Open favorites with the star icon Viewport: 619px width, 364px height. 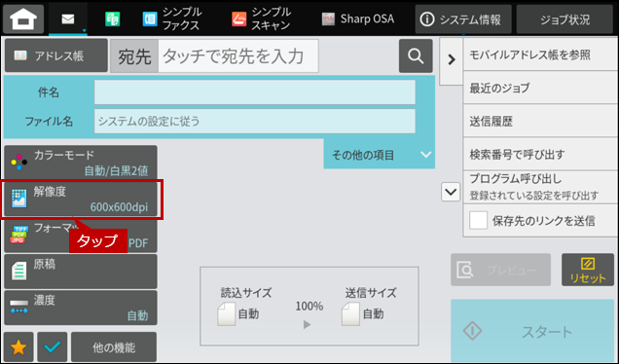(x=18, y=347)
